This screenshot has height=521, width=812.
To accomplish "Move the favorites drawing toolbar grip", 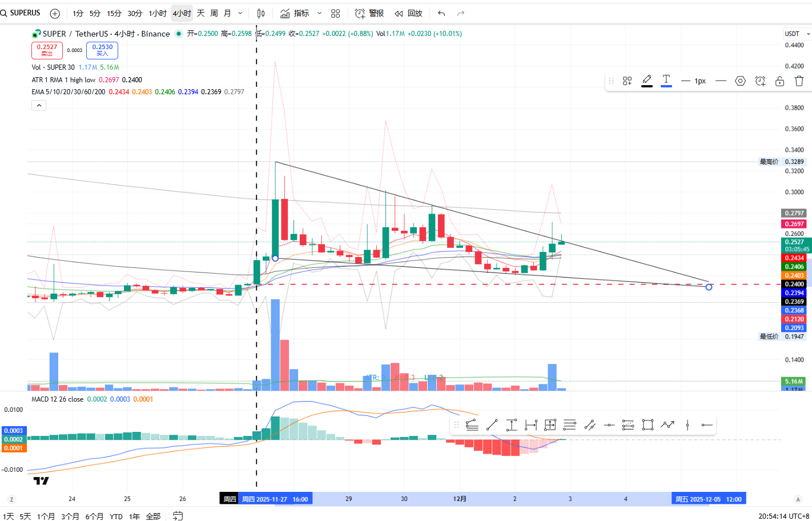I will (x=456, y=424).
